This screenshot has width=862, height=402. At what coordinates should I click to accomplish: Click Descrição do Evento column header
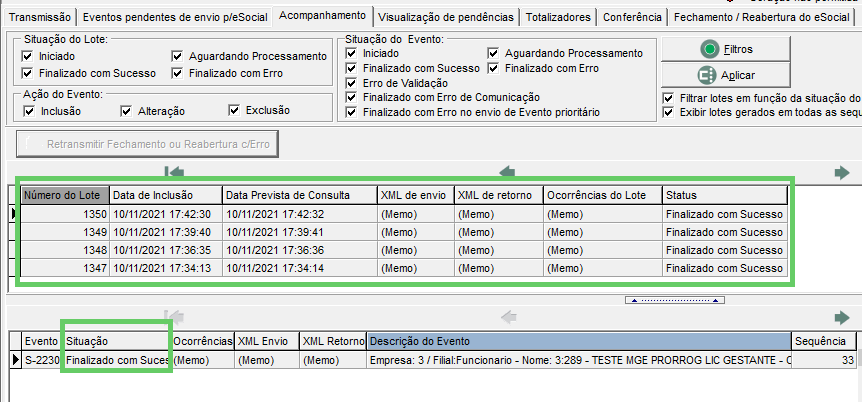pyautogui.click(x=579, y=342)
